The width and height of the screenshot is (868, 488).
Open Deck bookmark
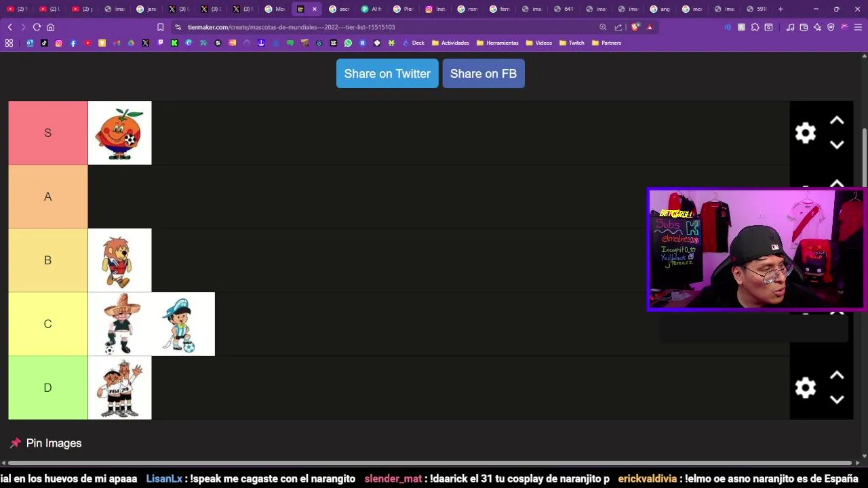coord(413,43)
